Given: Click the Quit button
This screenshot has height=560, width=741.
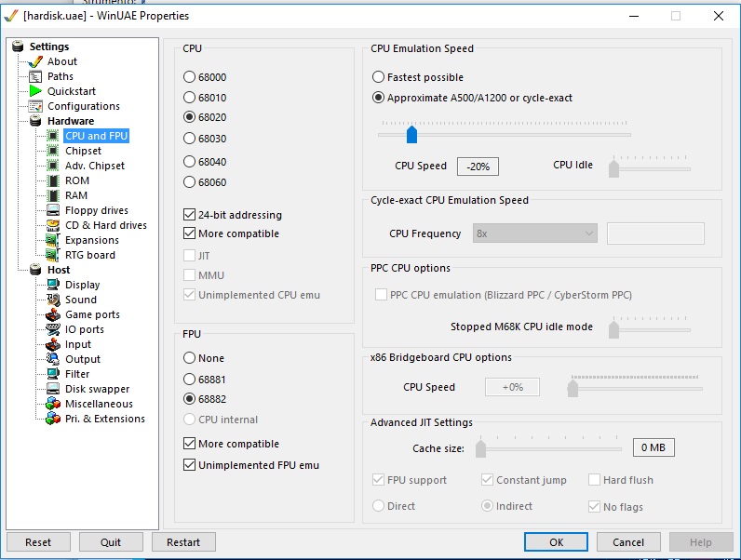Looking at the screenshot, I should [x=111, y=542].
